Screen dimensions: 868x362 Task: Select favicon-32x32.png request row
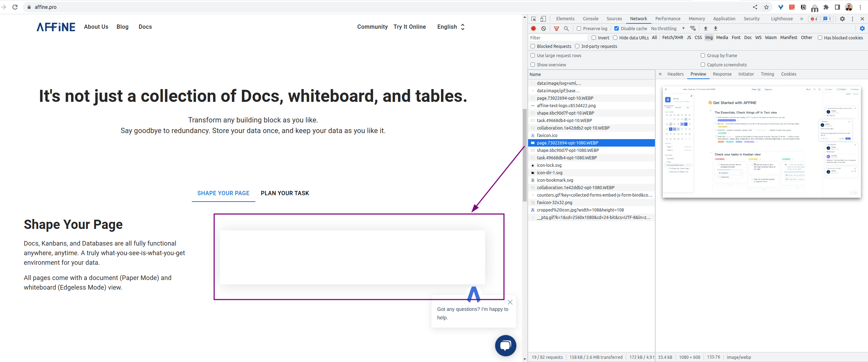591,202
